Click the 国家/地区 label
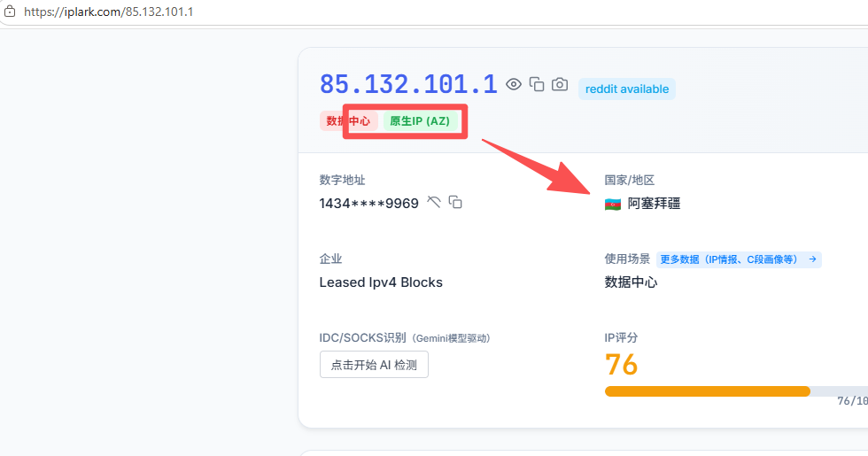The height and width of the screenshot is (456, 868). coord(630,180)
